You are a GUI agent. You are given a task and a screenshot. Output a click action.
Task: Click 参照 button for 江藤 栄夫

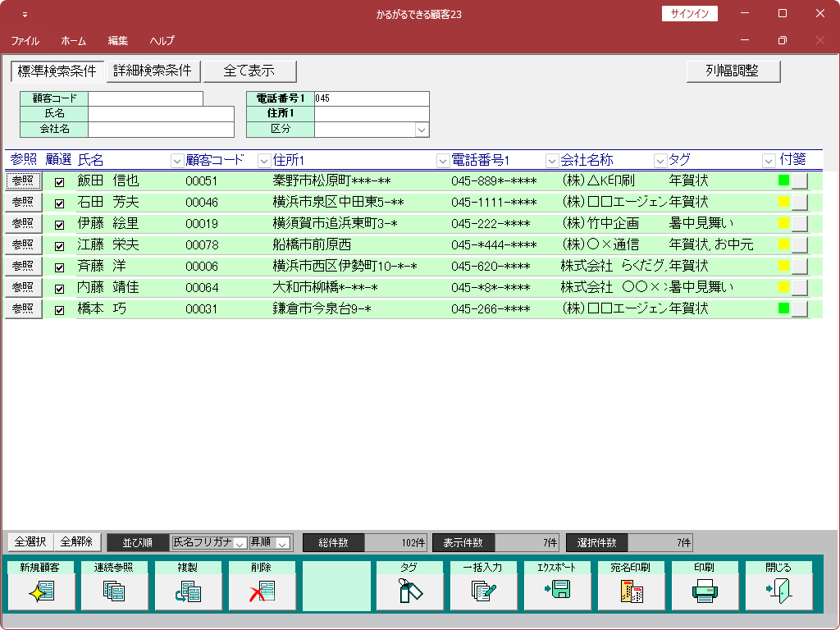[24, 244]
